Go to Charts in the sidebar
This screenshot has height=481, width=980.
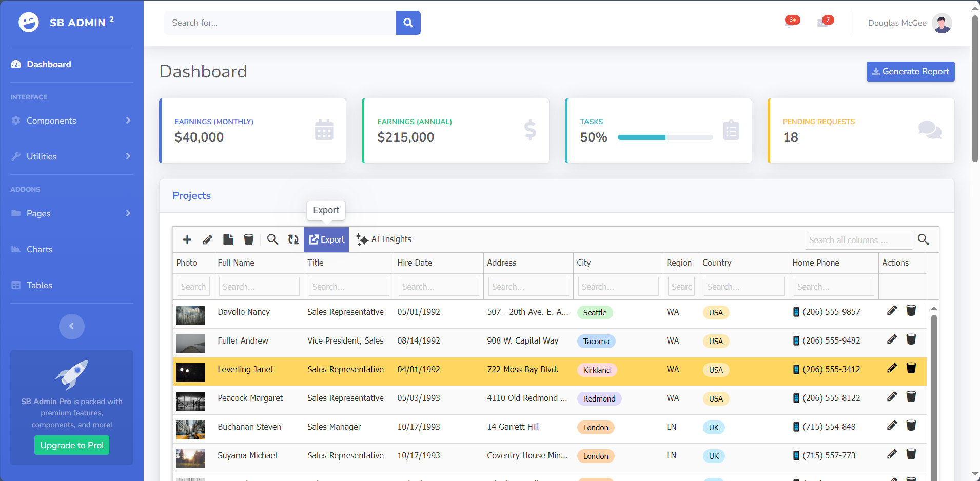pos(40,249)
